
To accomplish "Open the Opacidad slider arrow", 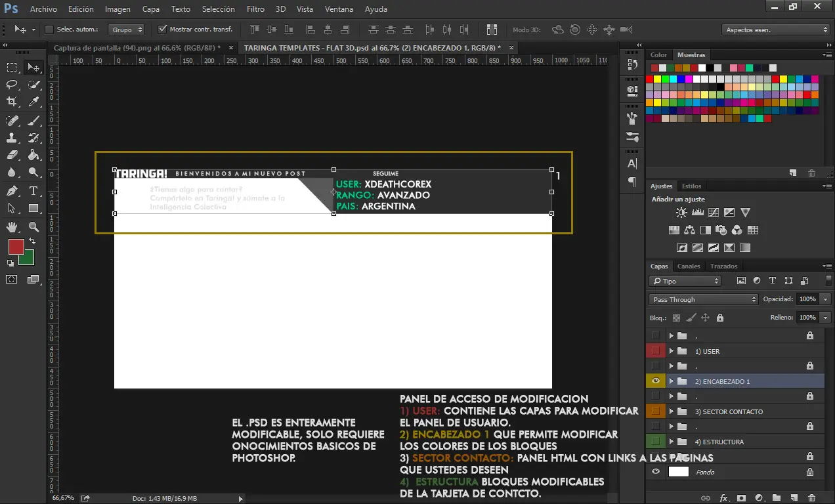I will click(824, 299).
